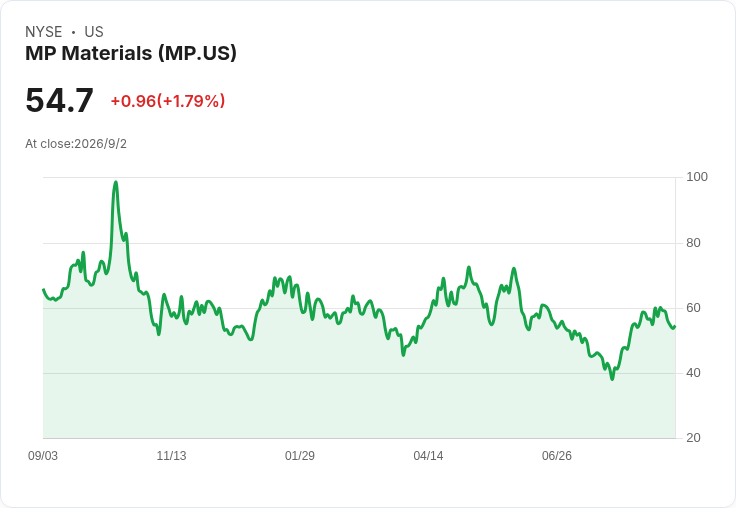Screen dimensions: 736x508
Task: Click the MP Materials (MP.US) title
Action: (x=131, y=53)
